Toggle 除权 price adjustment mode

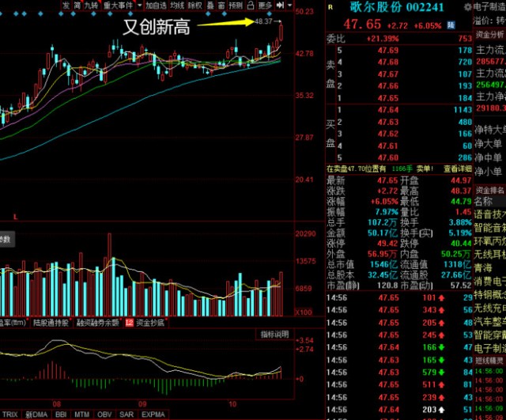click(195, 6)
